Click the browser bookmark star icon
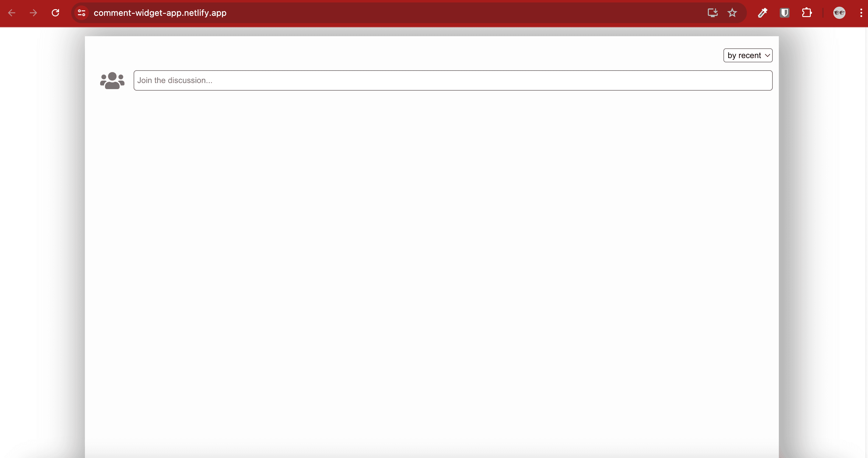 click(732, 13)
